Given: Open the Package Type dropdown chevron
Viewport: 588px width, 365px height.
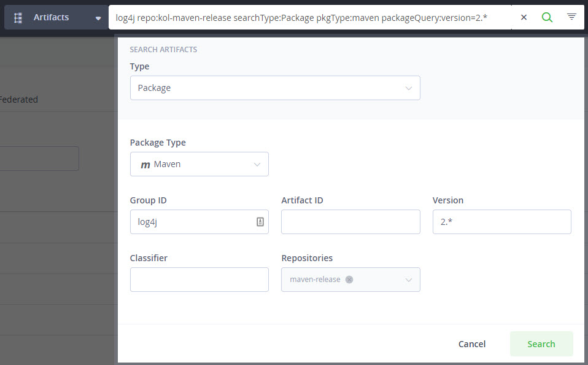Looking at the screenshot, I should (257, 164).
